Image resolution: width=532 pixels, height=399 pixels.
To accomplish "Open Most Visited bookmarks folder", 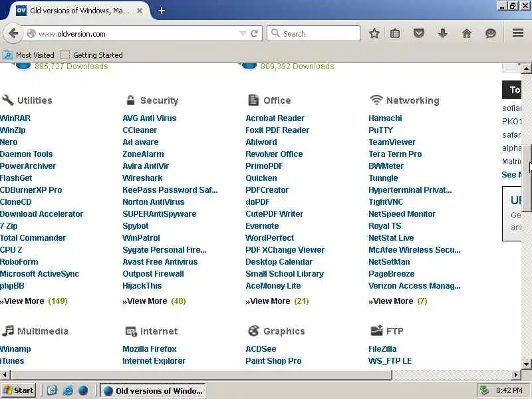I will [29, 55].
